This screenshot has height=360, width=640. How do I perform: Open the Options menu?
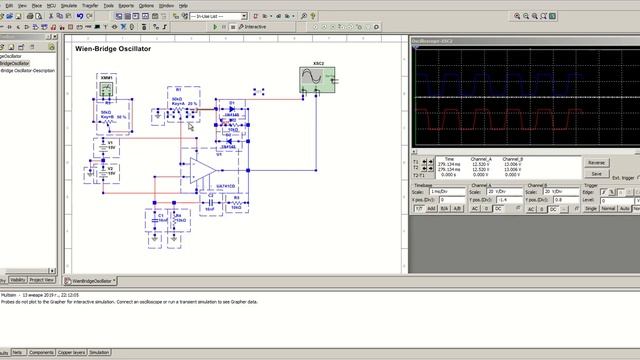[146, 6]
